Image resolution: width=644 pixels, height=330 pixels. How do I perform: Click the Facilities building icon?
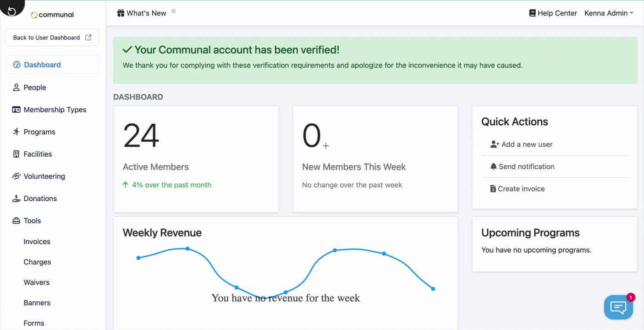16,154
